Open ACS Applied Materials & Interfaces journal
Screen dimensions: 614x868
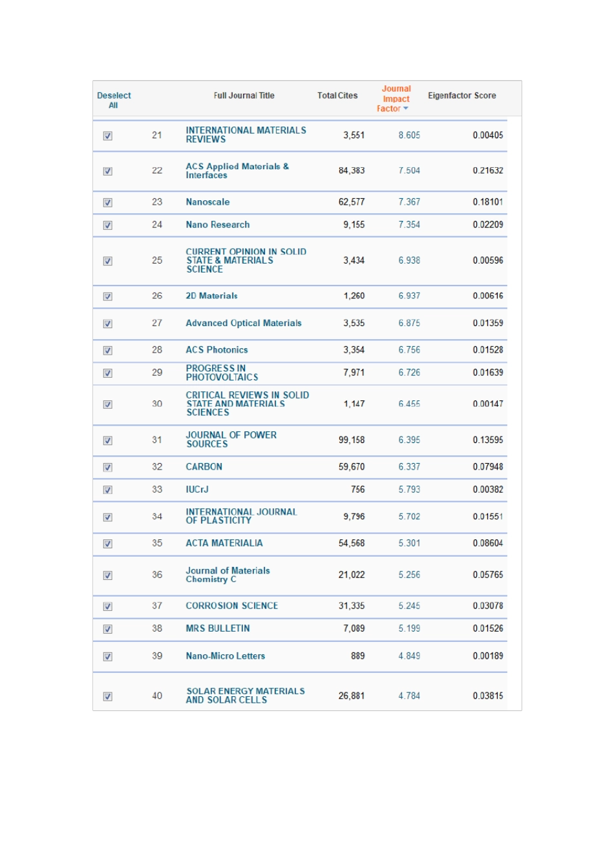pos(237,170)
